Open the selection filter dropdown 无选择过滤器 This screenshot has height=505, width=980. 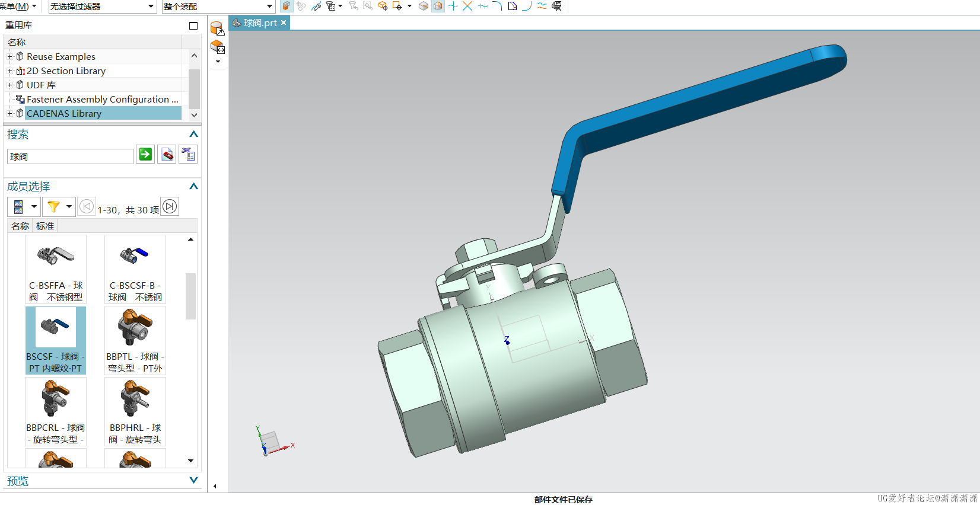point(102,7)
